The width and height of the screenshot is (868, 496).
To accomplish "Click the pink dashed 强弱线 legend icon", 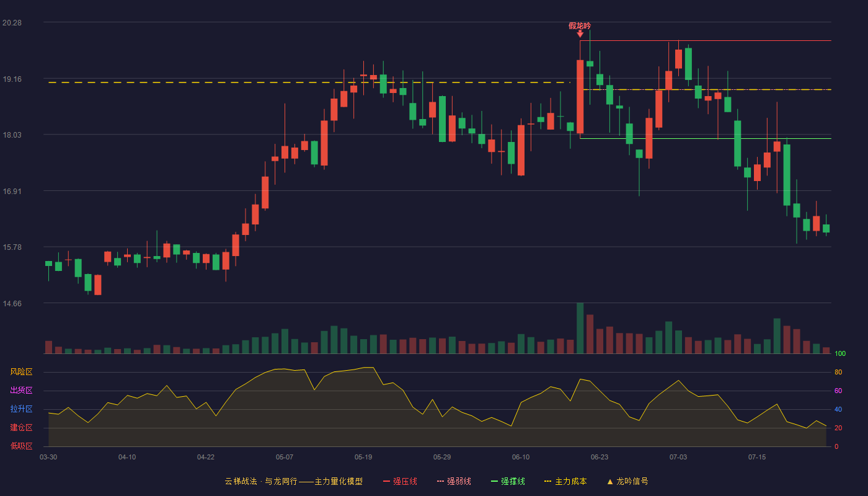I will tap(440, 482).
